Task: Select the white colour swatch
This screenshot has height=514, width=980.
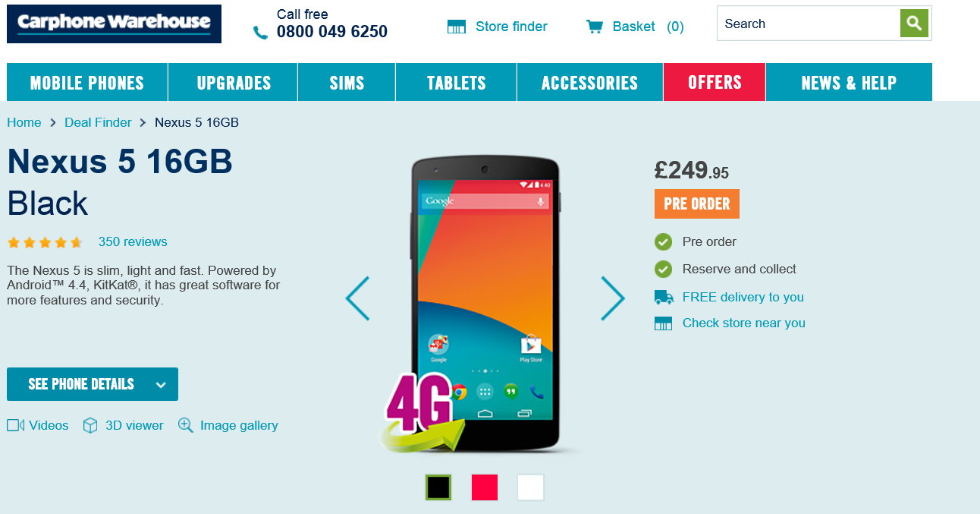Action: [x=531, y=487]
